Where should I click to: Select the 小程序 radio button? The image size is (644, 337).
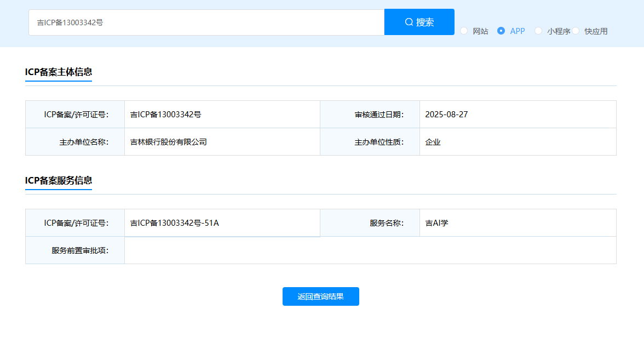[538, 31]
